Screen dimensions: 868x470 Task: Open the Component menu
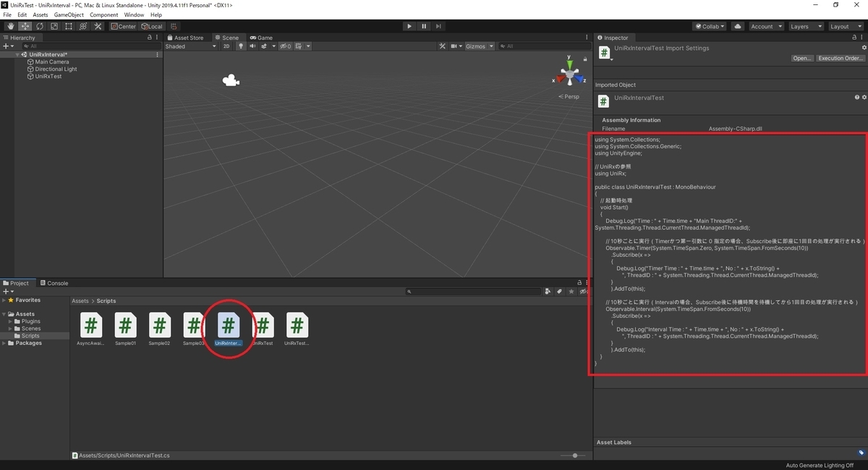coord(104,14)
